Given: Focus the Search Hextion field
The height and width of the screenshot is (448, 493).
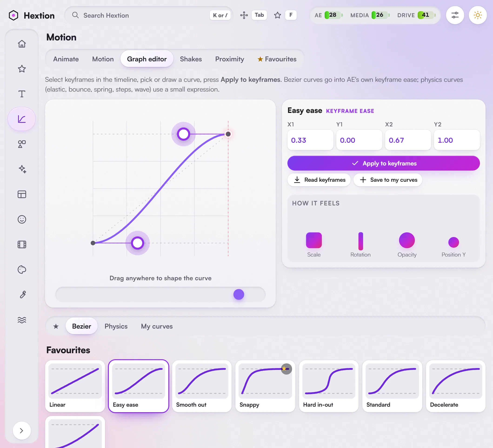Looking at the screenshot, I should pos(149,15).
